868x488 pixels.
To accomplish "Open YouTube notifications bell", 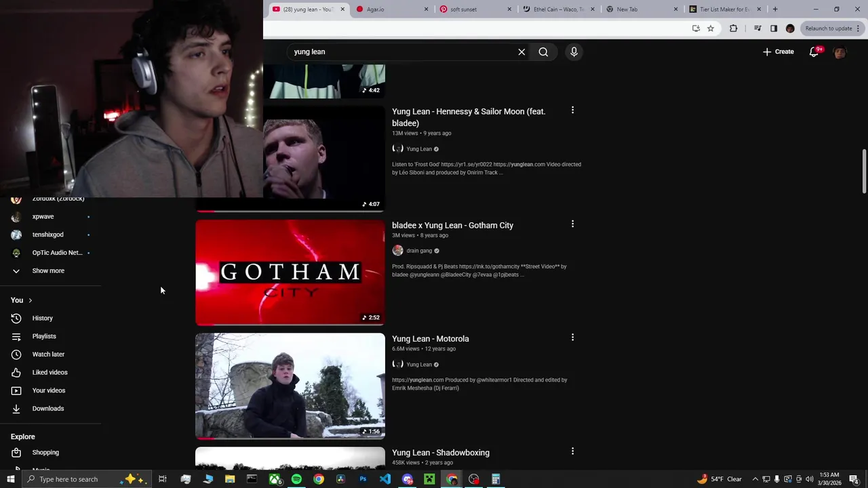I will pos(814,52).
